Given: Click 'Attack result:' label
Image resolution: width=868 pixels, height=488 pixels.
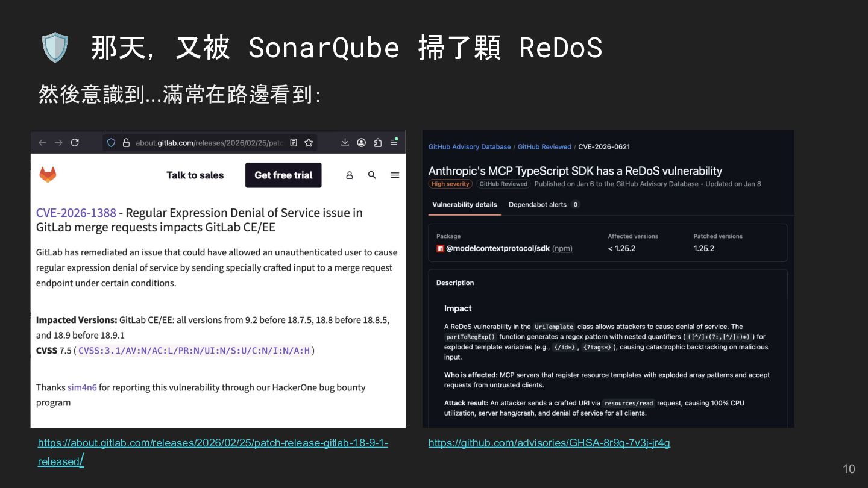Looking at the screenshot, I should [466, 403].
